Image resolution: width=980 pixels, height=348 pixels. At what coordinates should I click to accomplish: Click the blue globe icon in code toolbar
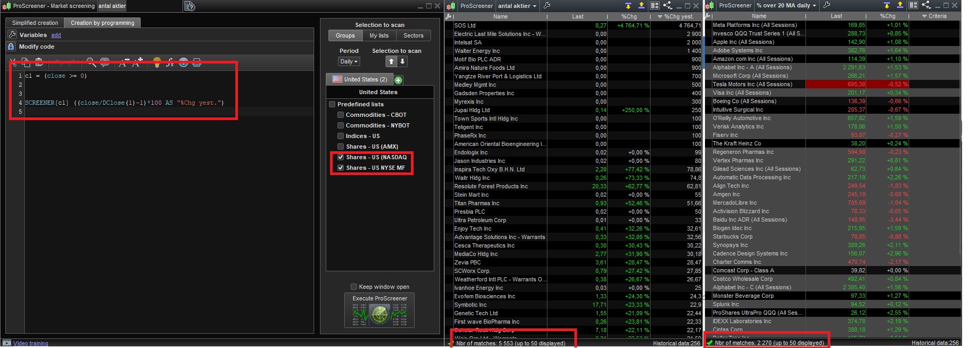point(184,62)
